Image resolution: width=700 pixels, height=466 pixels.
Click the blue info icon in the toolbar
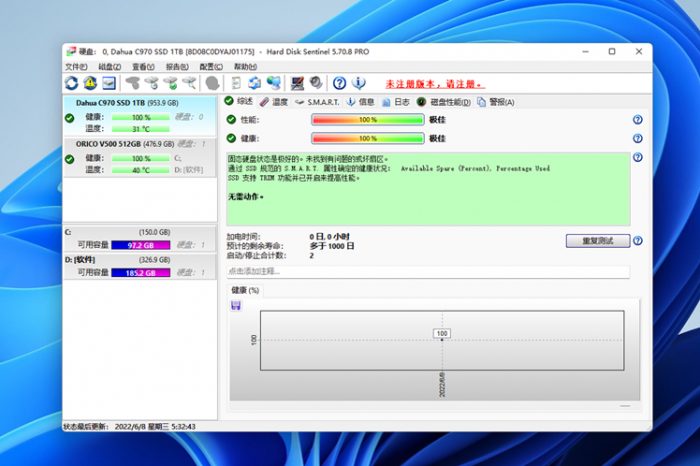click(x=359, y=83)
